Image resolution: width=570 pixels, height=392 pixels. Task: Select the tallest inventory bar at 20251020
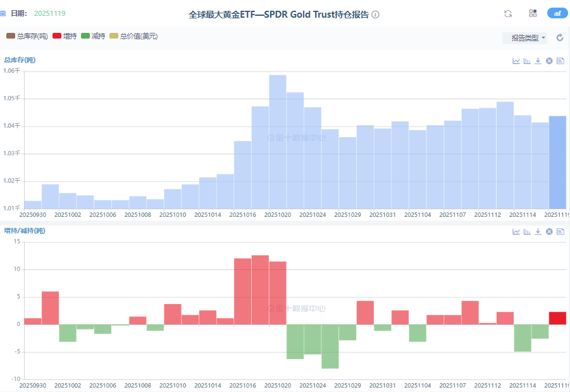(278, 142)
